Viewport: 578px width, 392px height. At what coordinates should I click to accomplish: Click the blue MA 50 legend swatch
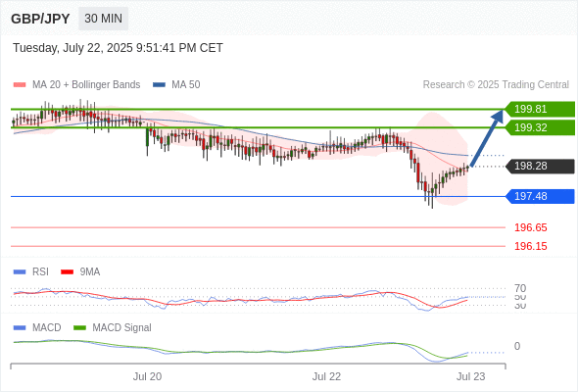coord(159,85)
